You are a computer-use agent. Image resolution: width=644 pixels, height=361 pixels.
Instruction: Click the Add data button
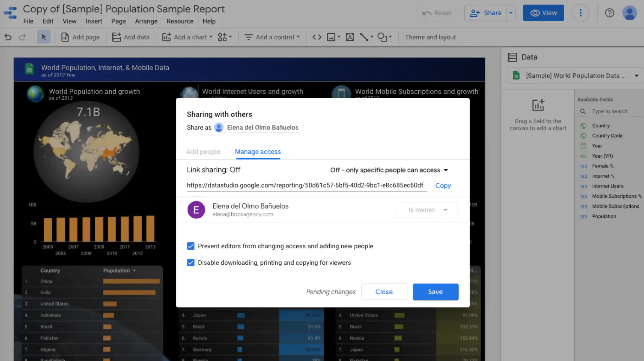click(x=130, y=37)
